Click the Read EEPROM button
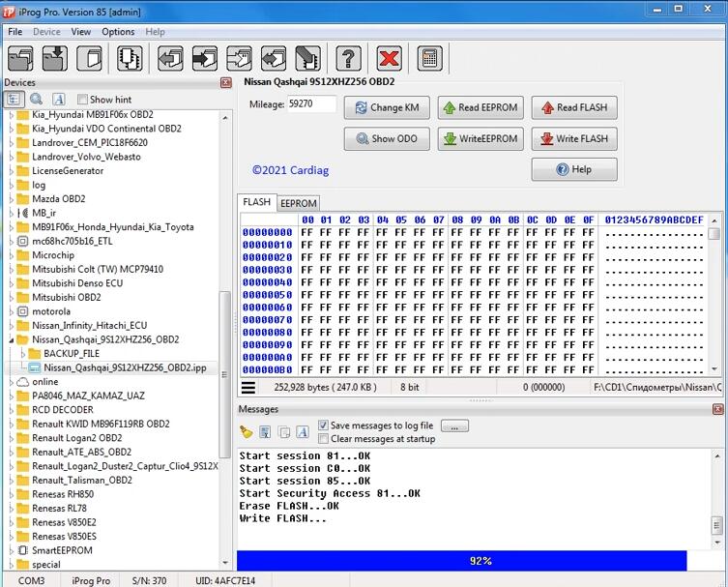The image size is (728, 587). (480, 107)
